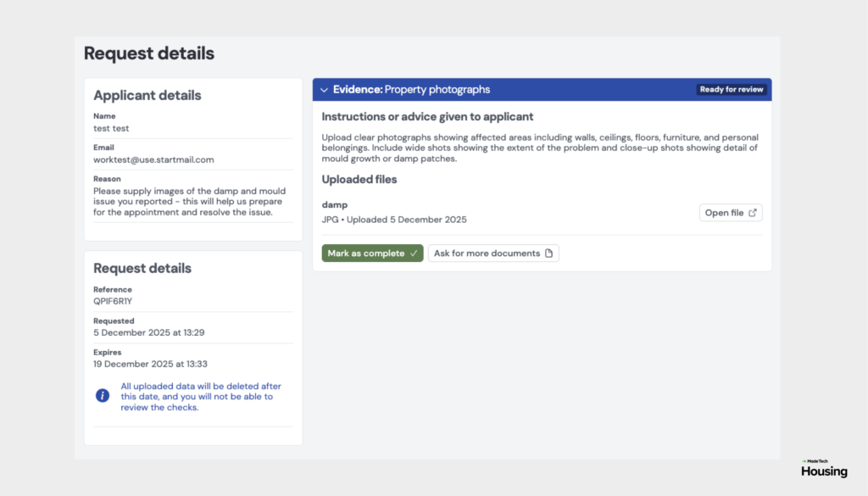Click the Uploaded files heading
This screenshot has width=868, height=496.
(x=359, y=180)
